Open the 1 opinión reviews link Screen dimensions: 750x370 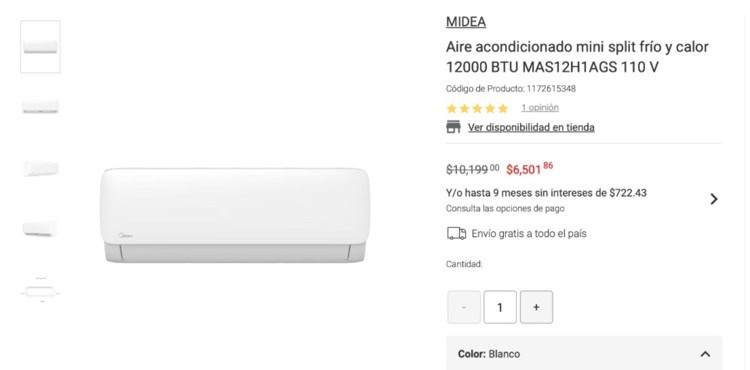[540, 108]
